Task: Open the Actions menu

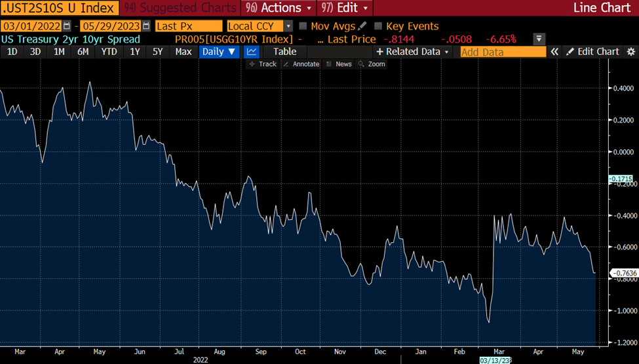Action: point(279,8)
